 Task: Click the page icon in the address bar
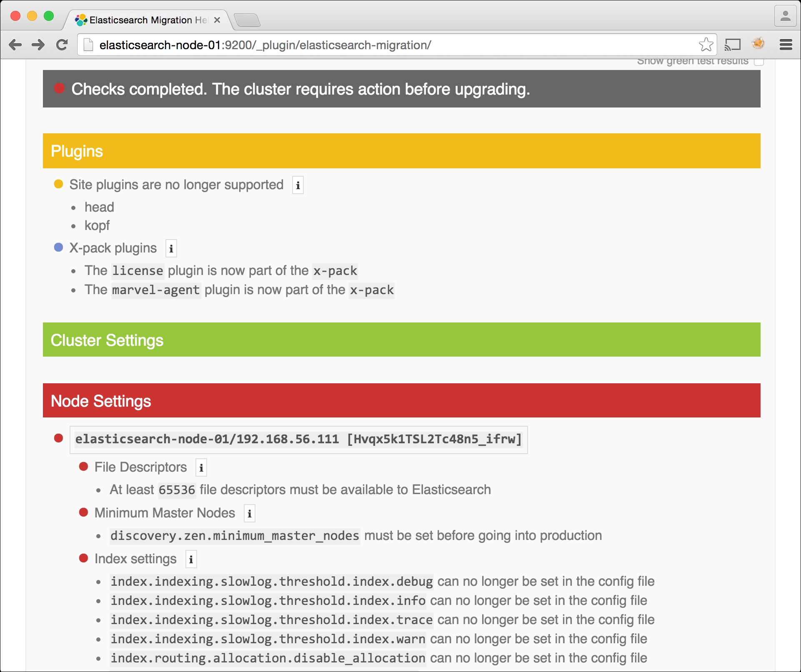tap(88, 45)
